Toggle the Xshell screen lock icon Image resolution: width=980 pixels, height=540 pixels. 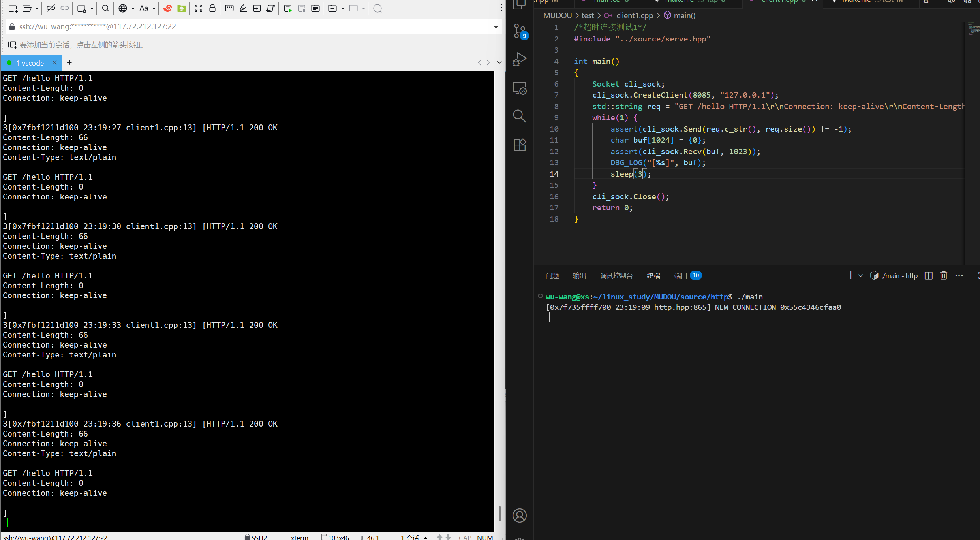click(x=212, y=8)
